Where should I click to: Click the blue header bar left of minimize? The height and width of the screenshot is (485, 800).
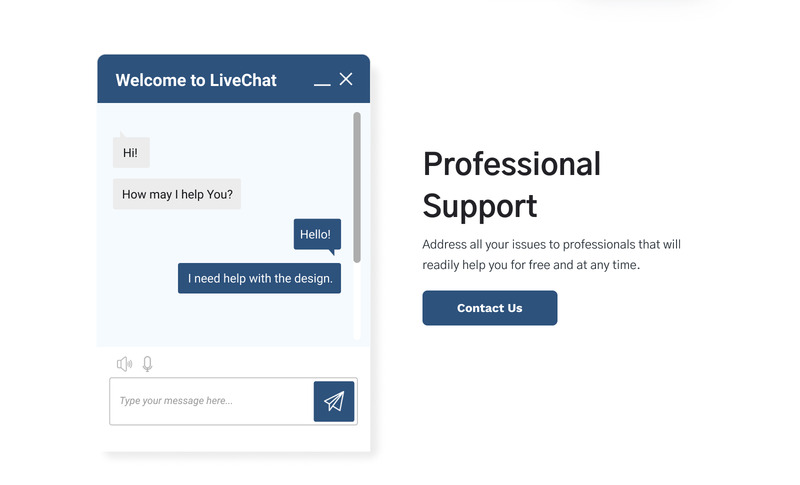[295, 80]
